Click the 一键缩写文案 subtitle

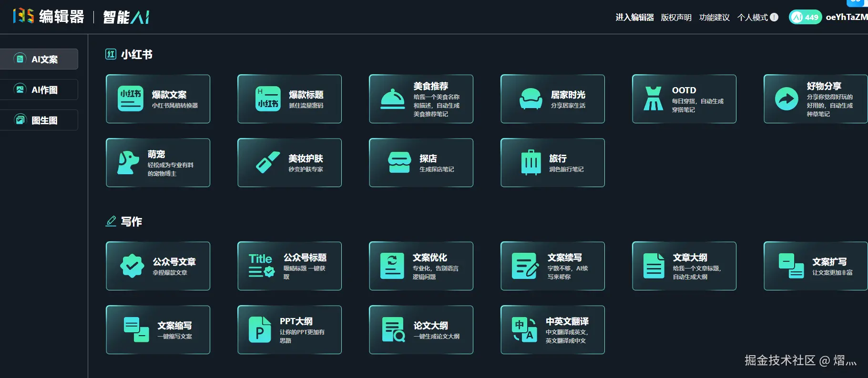tap(175, 337)
